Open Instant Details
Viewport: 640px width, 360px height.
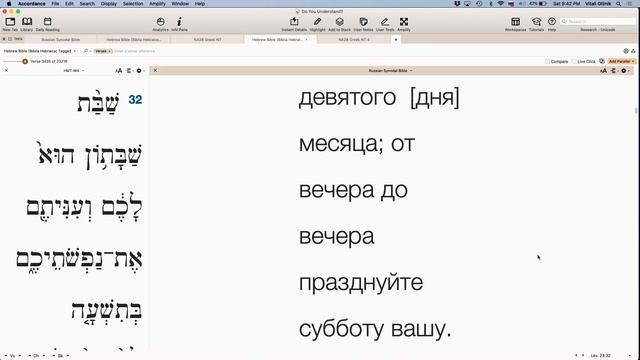click(x=294, y=24)
